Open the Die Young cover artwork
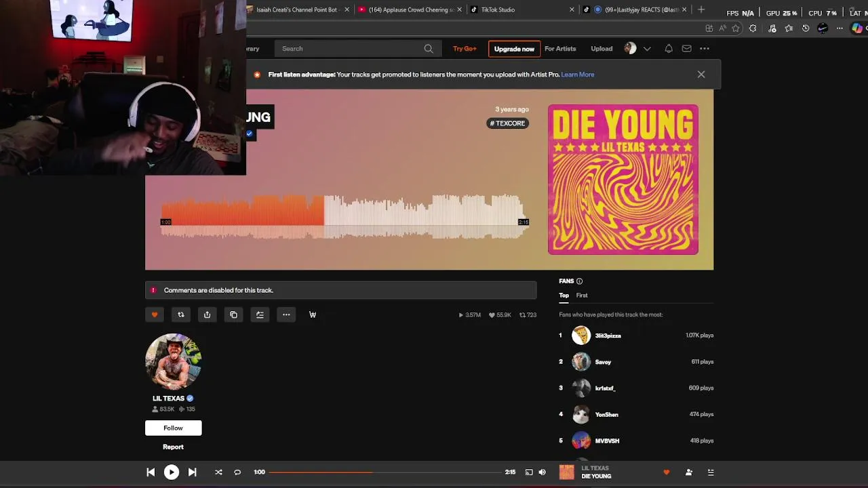Viewport: 868px width, 488px height. [623, 180]
